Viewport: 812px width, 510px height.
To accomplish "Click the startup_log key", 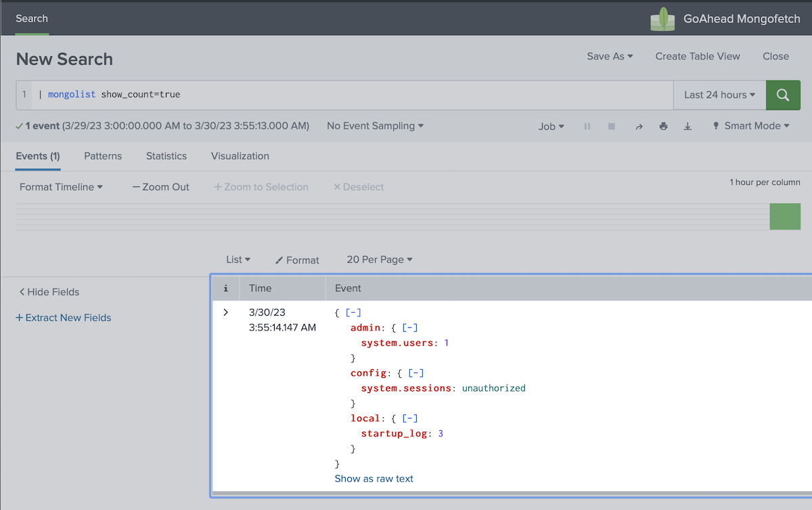I will (394, 433).
